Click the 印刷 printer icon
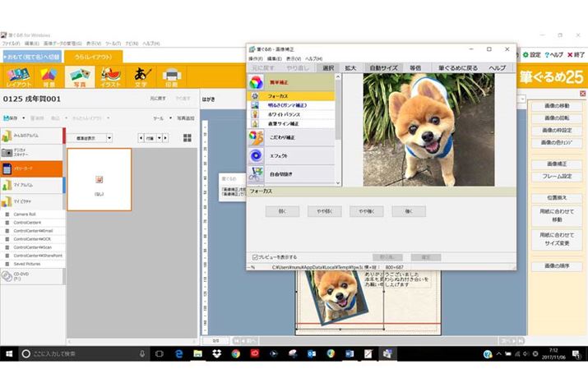Screen dimensions: 588x392 pyautogui.click(x=172, y=76)
